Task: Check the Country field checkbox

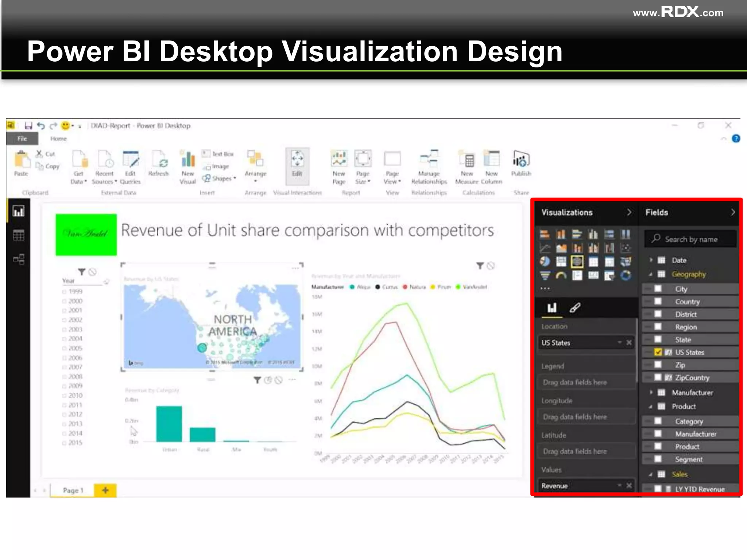Action: pos(658,302)
